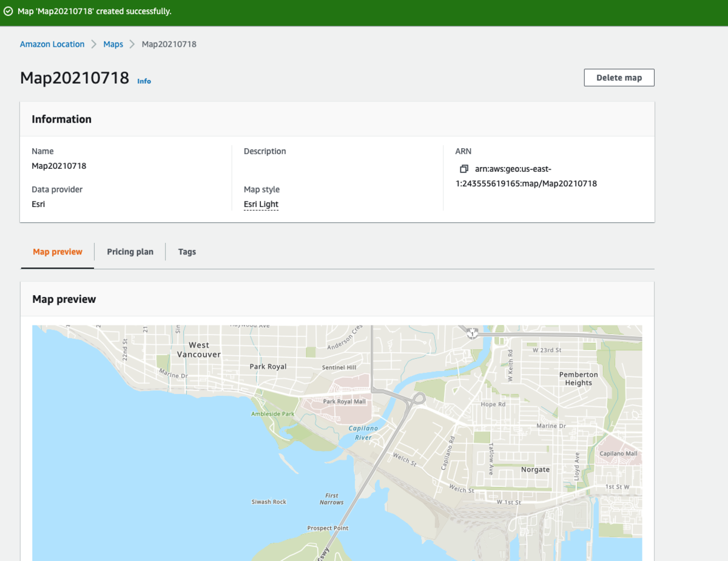Select the Map20210718 value under Name
728x561 pixels.
tap(59, 166)
